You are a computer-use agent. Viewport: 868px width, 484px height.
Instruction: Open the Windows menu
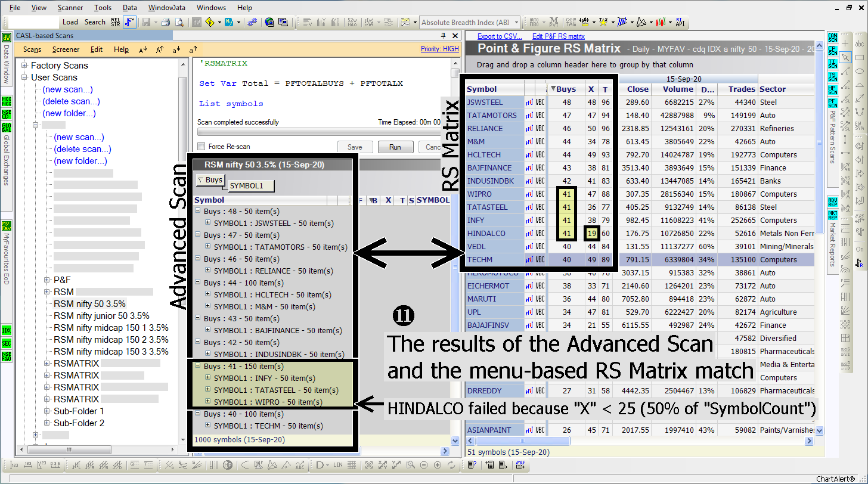click(211, 8)
